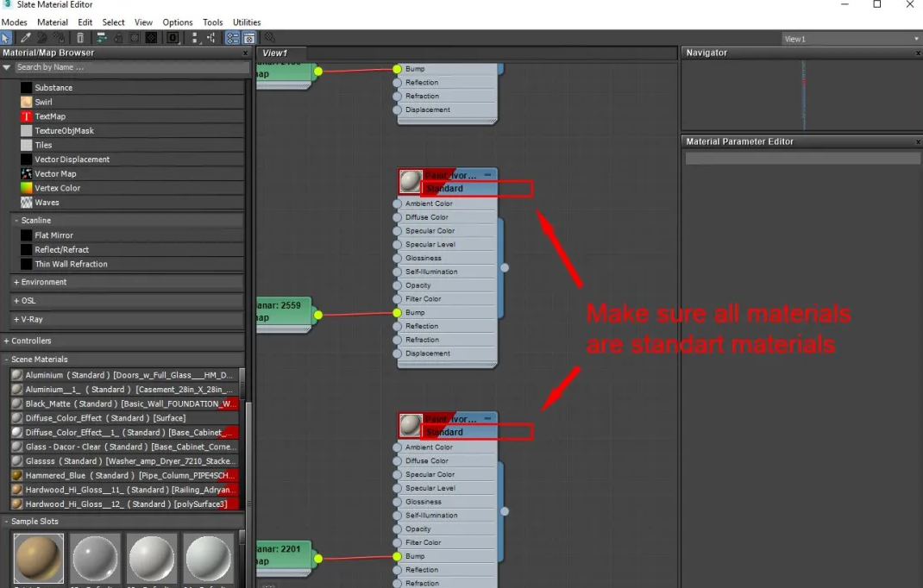Viewport: 923px width, 588px height.
Task: Pick Material from Object eyedropper icon
Action: [25, 38]
